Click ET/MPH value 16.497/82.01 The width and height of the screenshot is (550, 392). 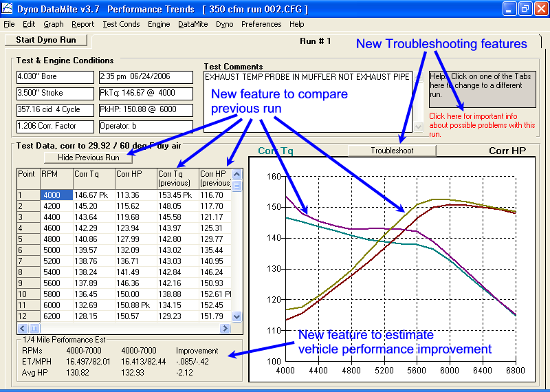click(x=88, y=362)
